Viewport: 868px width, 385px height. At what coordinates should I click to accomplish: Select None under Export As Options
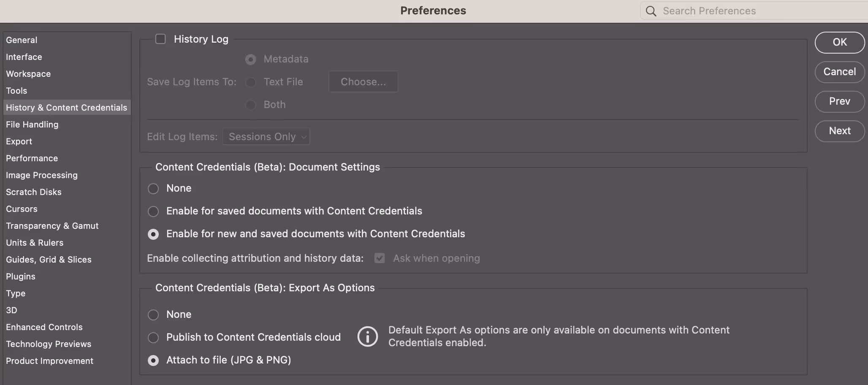[x=153, y=315]
